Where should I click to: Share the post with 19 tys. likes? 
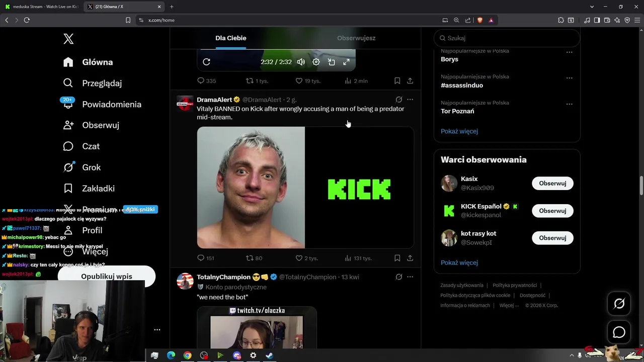tap(410, 81)
